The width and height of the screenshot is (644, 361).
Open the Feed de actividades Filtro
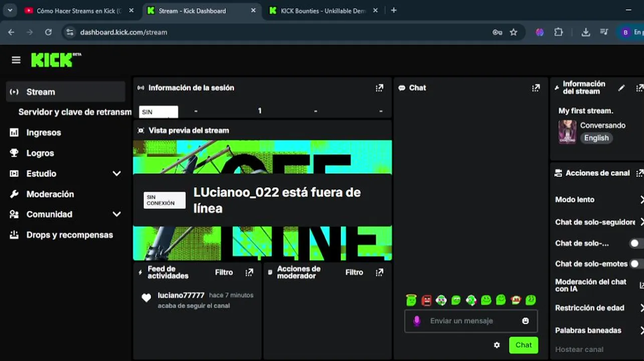tap(224, 272)
